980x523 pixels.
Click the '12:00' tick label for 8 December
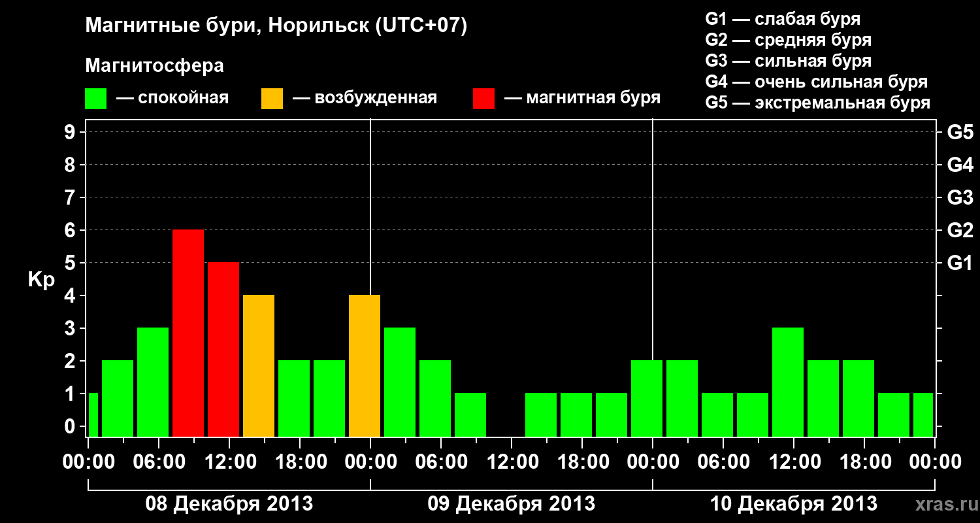coord(229,462)
